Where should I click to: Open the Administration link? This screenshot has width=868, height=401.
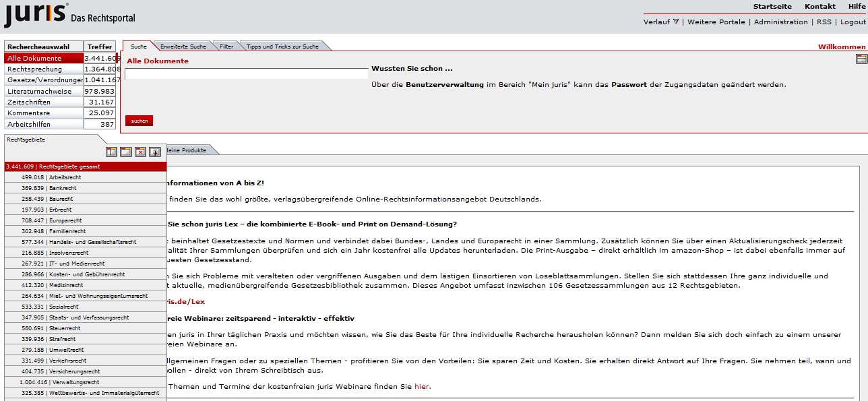[780, 22]
